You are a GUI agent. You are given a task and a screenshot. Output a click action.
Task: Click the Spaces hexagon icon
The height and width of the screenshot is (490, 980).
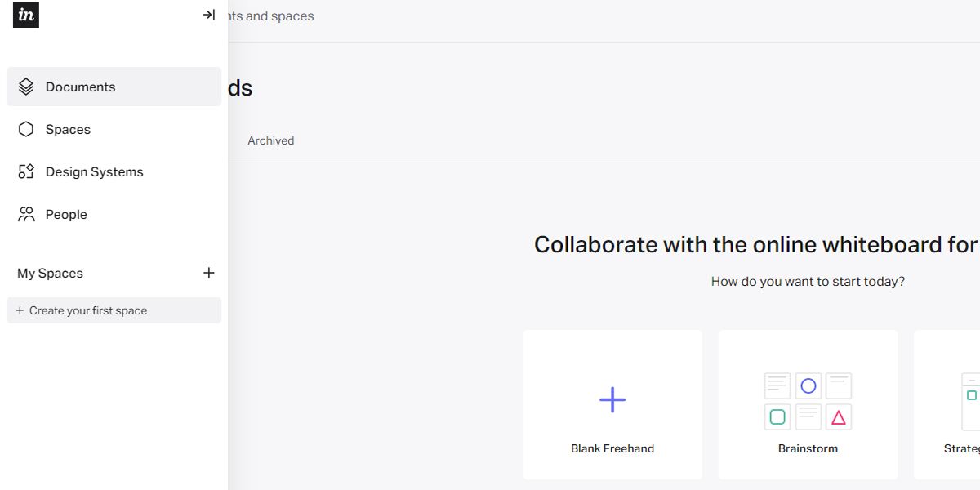click(26, 129)
